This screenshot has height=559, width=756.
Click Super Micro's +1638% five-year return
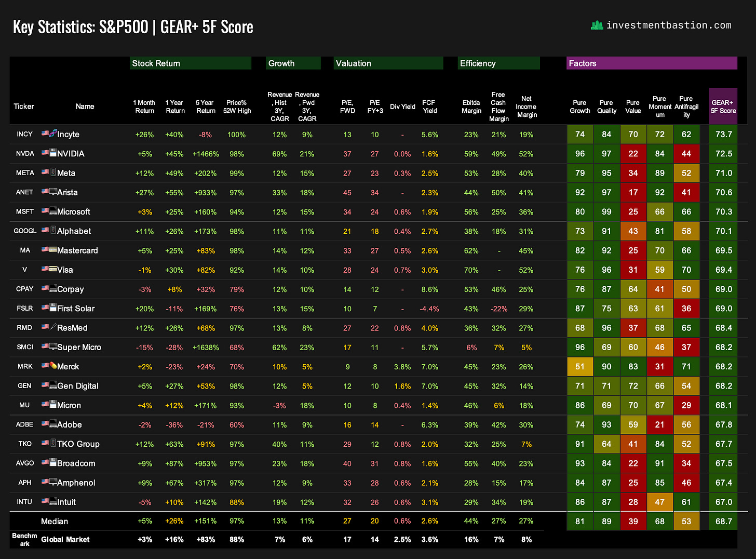(206, 347)
